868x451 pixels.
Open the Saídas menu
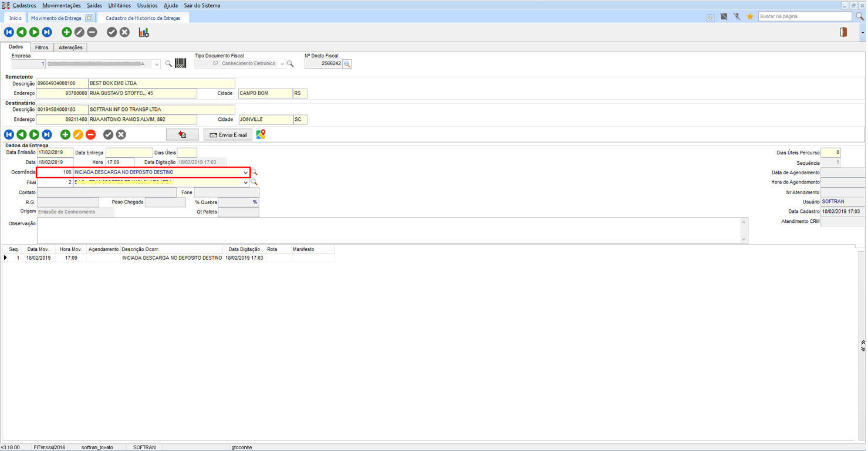coord(94,5)
